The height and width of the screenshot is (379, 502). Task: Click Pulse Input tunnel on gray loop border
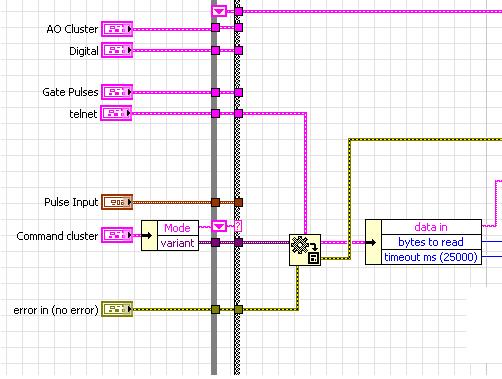[215, 202]
